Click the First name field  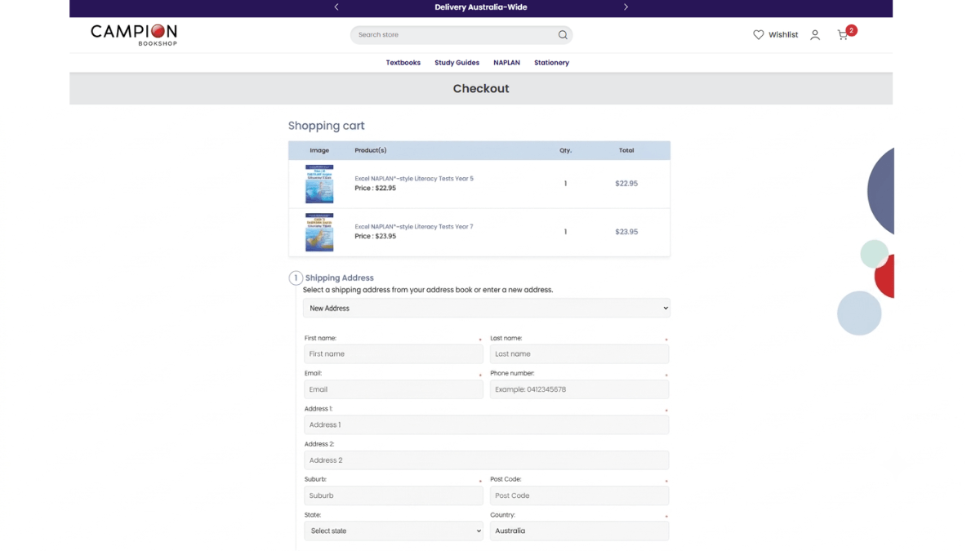pyautogui.click(x=394, y=353)
